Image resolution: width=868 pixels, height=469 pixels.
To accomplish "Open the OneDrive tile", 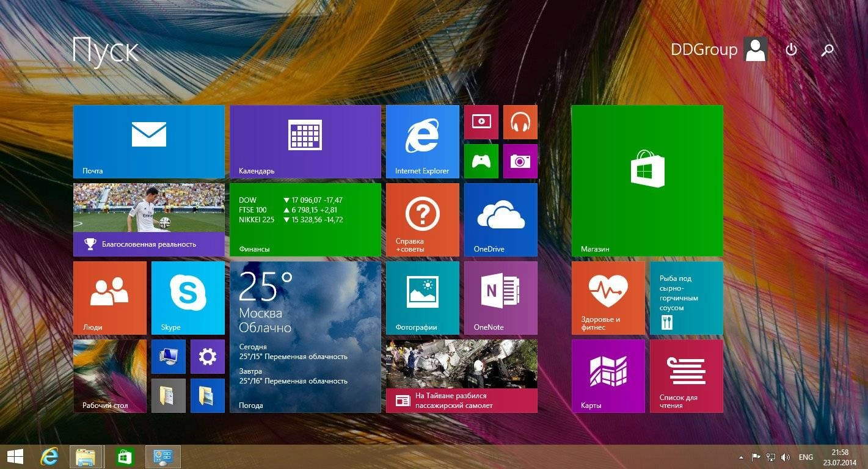I will click(x=500, y=219).
